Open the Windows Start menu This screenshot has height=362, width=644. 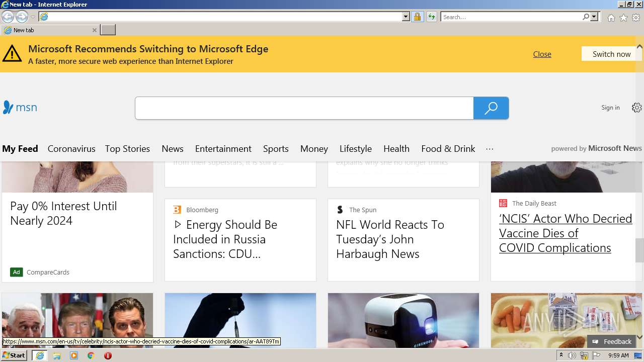(x=14, y=355)
